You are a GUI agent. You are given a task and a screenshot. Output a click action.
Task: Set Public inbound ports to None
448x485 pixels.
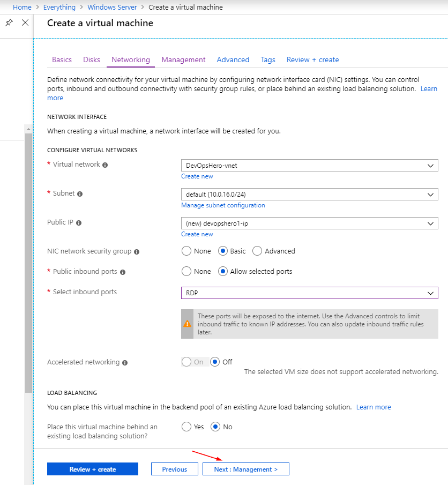186,271
